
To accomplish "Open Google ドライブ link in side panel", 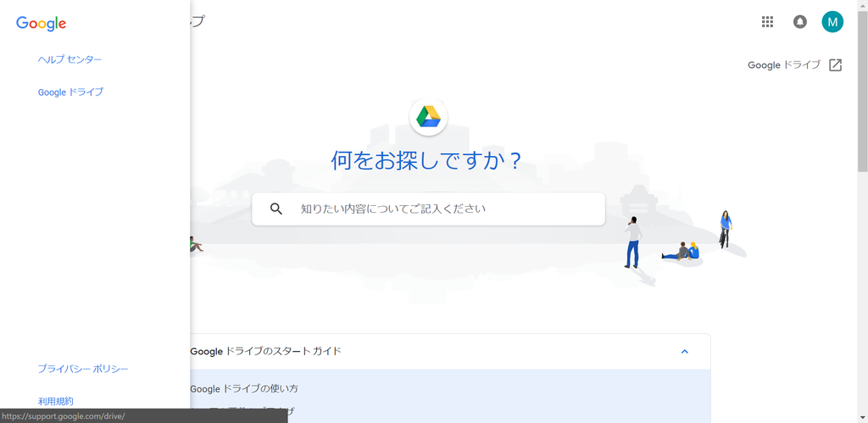I will tap(70, 92).
